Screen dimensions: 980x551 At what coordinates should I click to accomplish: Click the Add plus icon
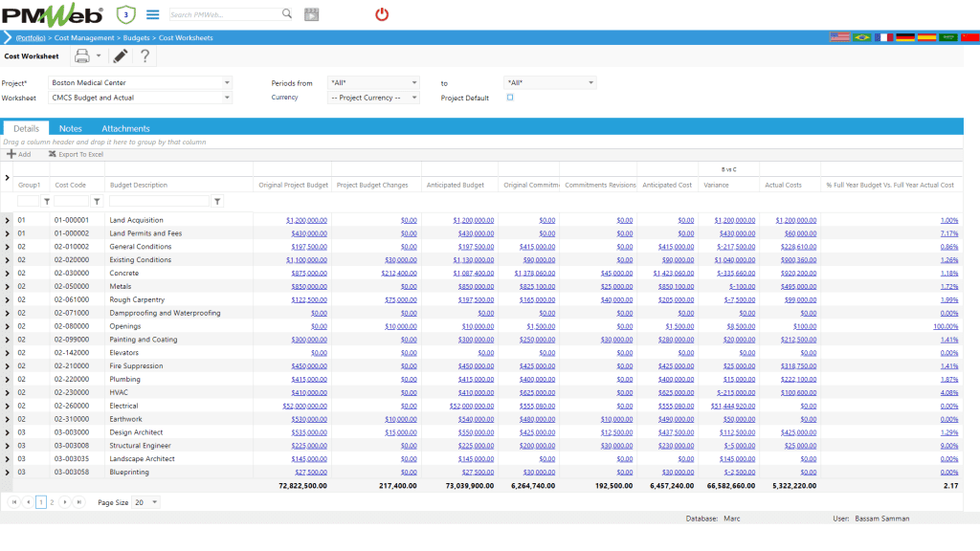(x=11, y=154)
